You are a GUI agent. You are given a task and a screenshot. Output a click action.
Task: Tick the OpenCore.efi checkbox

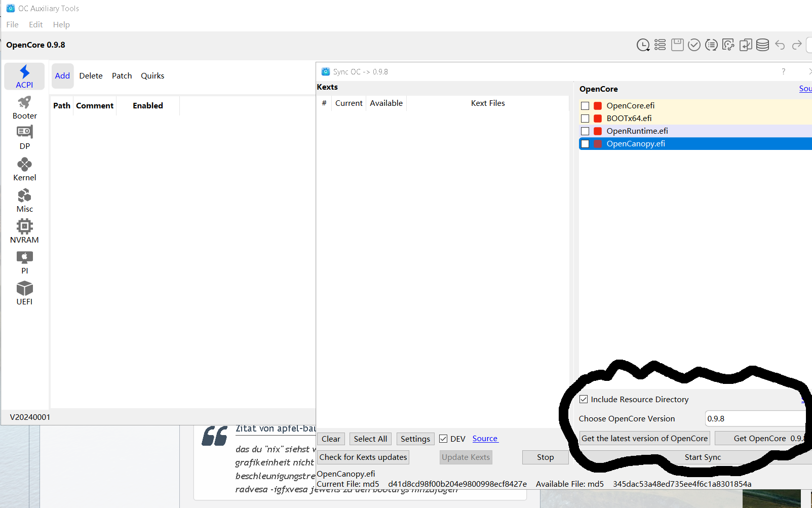pos(585,106)
